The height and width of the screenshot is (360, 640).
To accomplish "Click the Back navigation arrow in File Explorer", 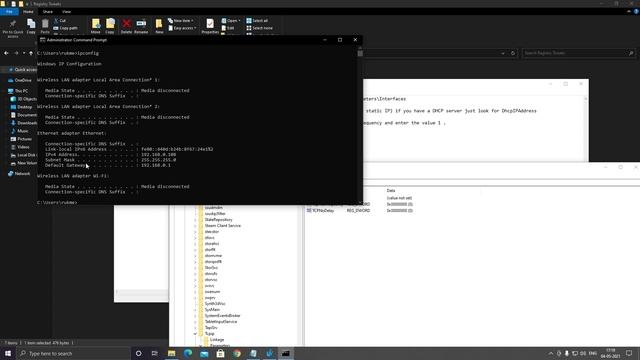I will (x=6, y=53).
